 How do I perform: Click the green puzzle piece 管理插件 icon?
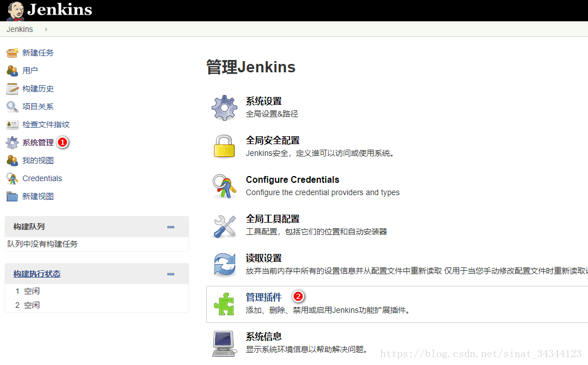[x=224, y=304]
